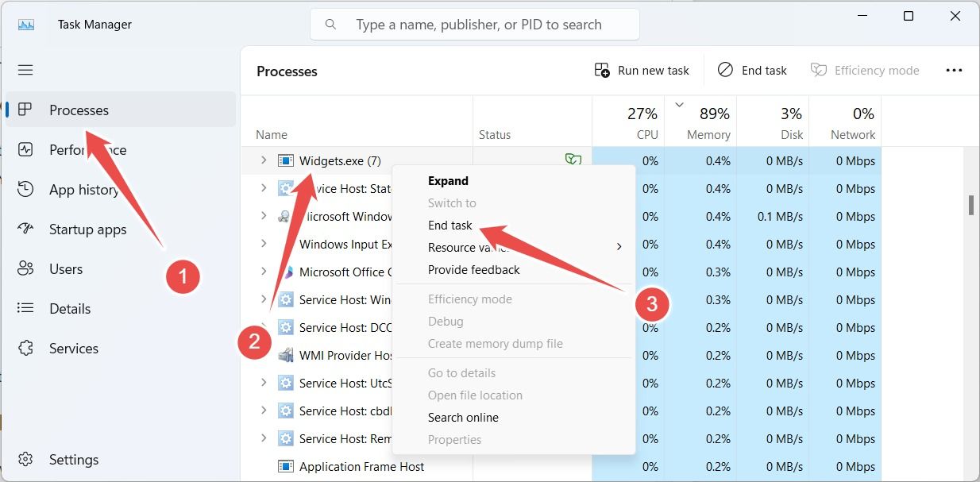980x482 pixels.
Task: Switch to the Users section
Action: click(68, 268)
